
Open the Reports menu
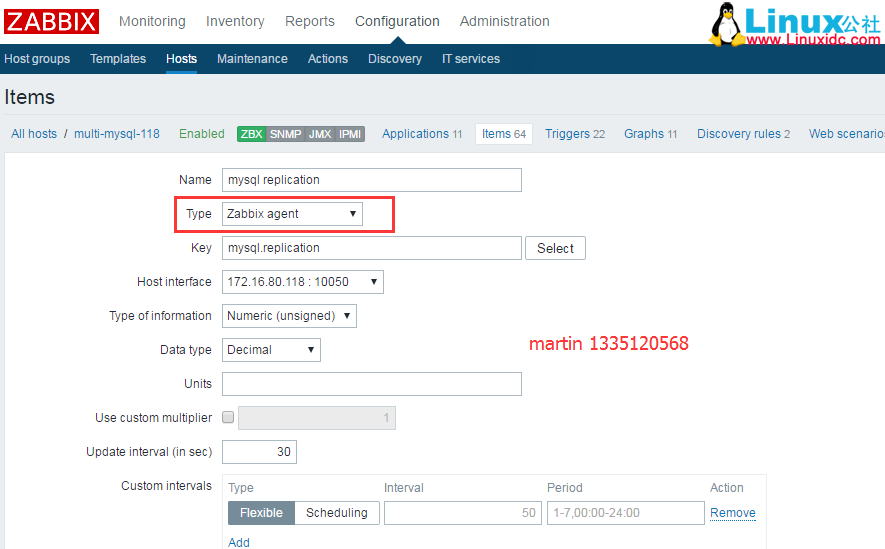[309, 21]
